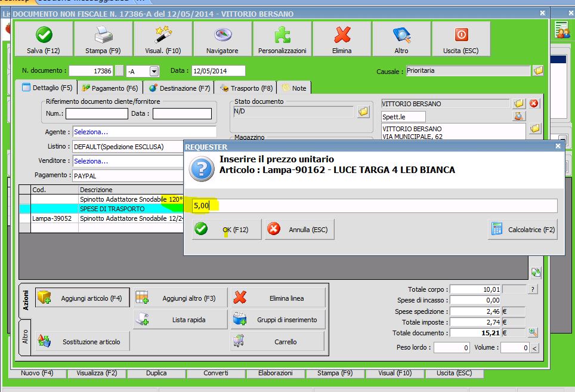Click the Data field showing 12/05/2014
Viewport: 575px width, 392px height.
218,71
